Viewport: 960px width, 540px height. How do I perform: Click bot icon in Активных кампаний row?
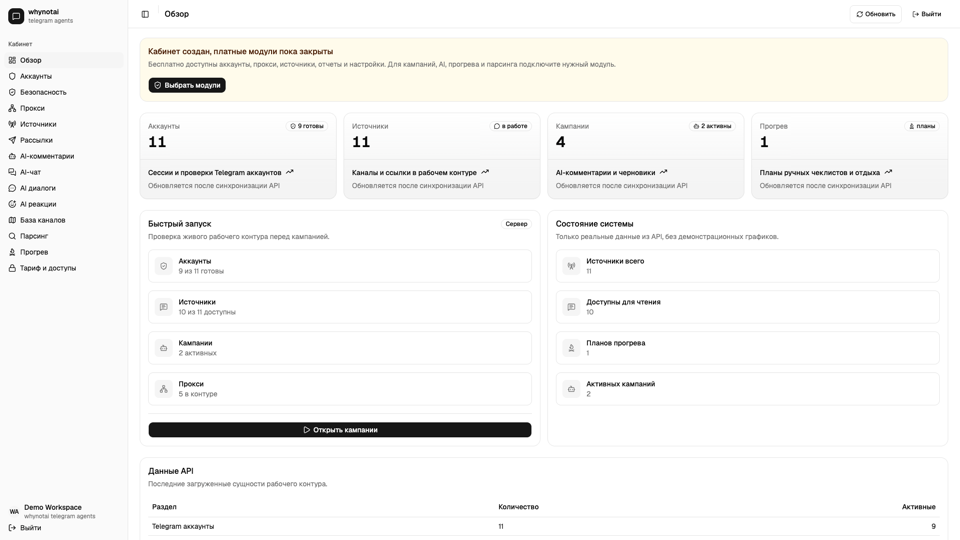[x=571, y=389]
